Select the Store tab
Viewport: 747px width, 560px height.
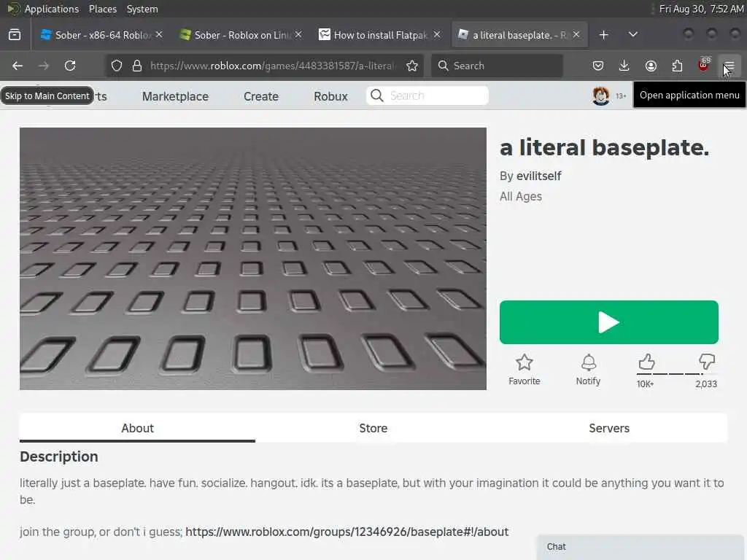[373, 428]
